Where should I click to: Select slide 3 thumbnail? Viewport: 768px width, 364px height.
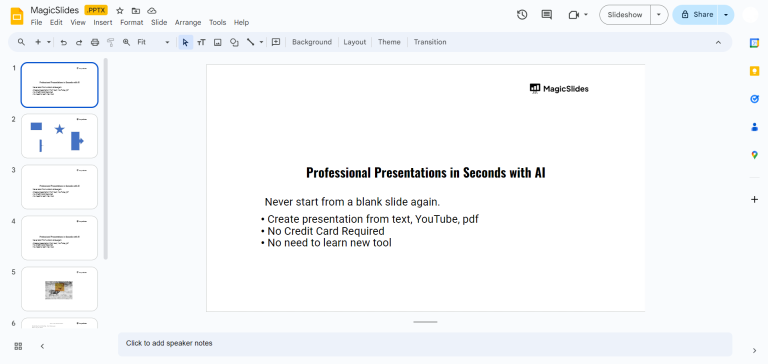[59, 187]
